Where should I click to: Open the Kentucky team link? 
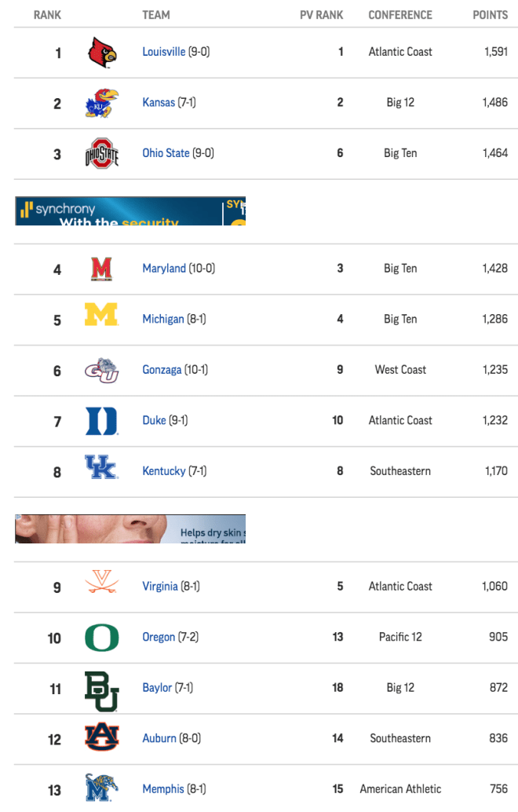[163, 471]
